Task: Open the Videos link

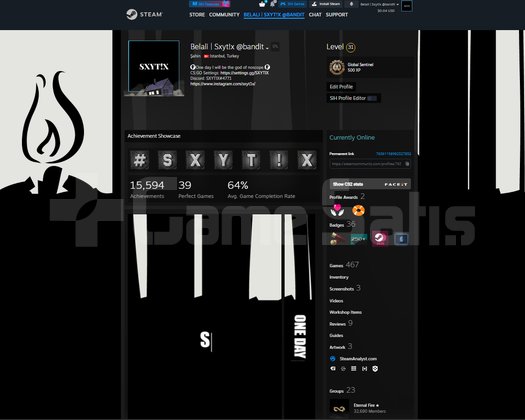Action: 336,301
